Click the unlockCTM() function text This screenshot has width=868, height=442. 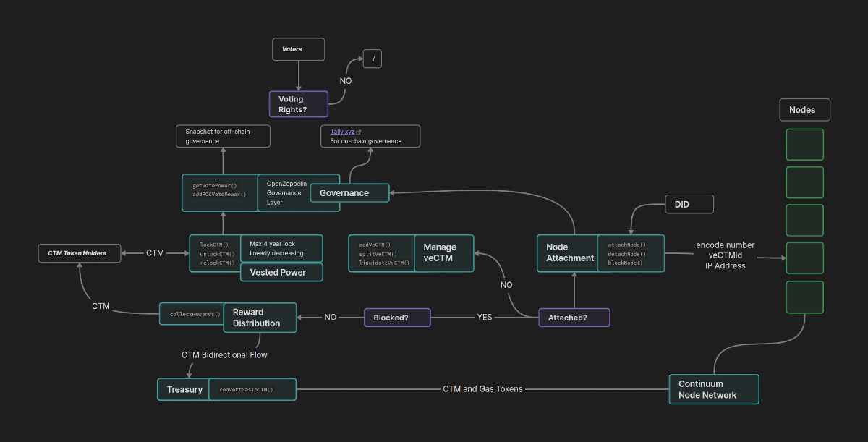click(218, 253)
